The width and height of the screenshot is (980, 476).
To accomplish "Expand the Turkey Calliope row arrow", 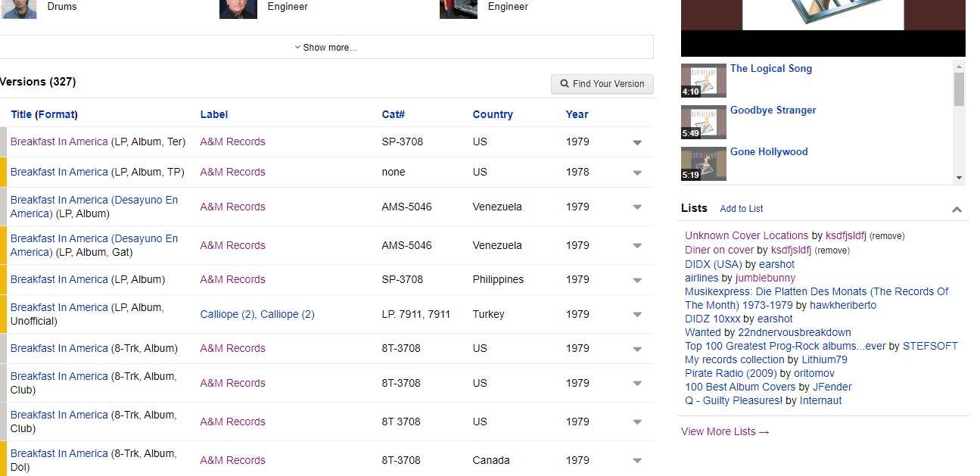I will (637, 315).
